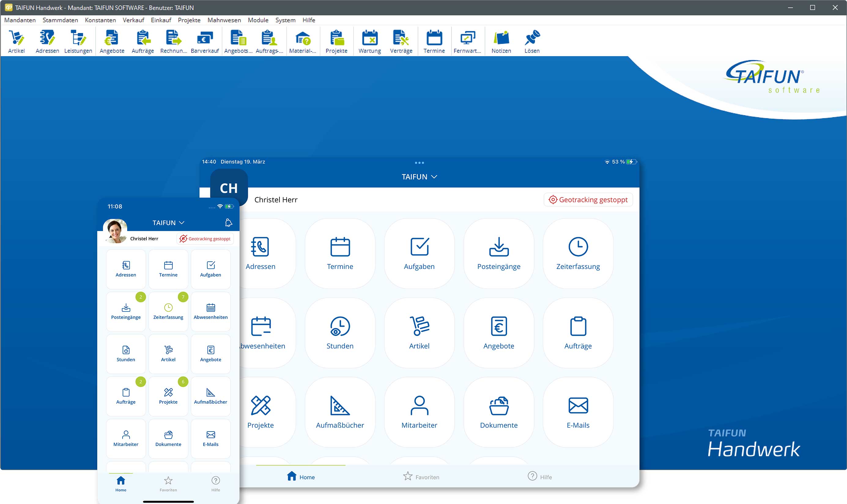Tap the Termine tile on the tablet

point(340,253)
